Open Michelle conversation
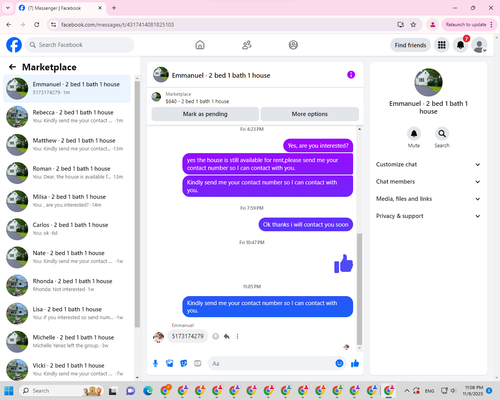 click(x=67, y=341)
